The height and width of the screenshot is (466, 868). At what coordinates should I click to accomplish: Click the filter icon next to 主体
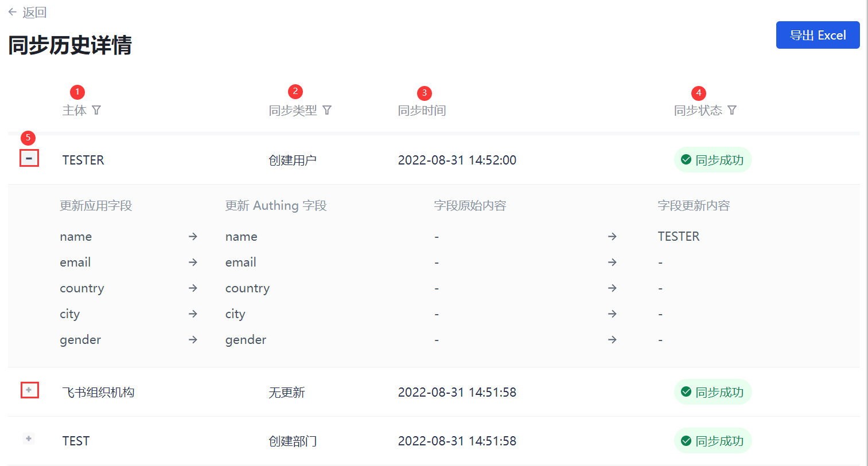(x=96, y=110)
